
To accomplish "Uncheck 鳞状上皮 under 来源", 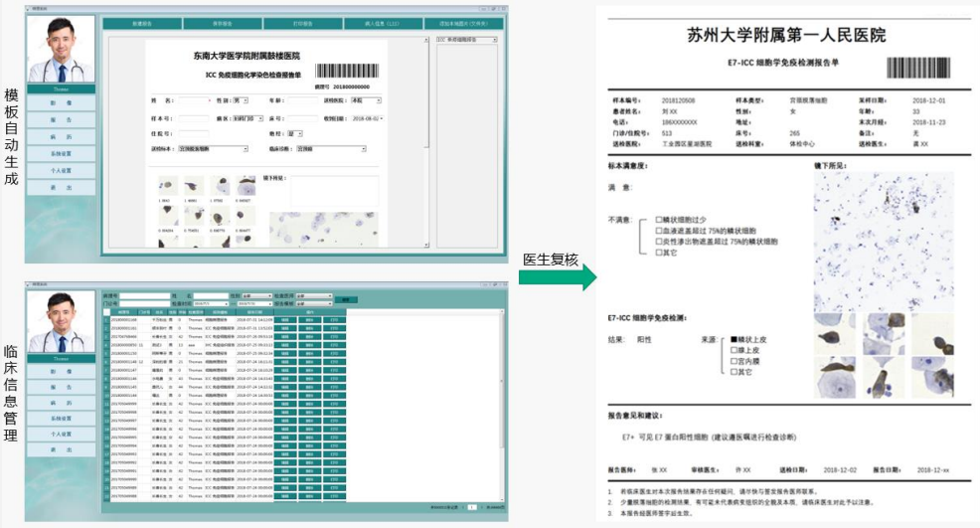I will [735, 340].
